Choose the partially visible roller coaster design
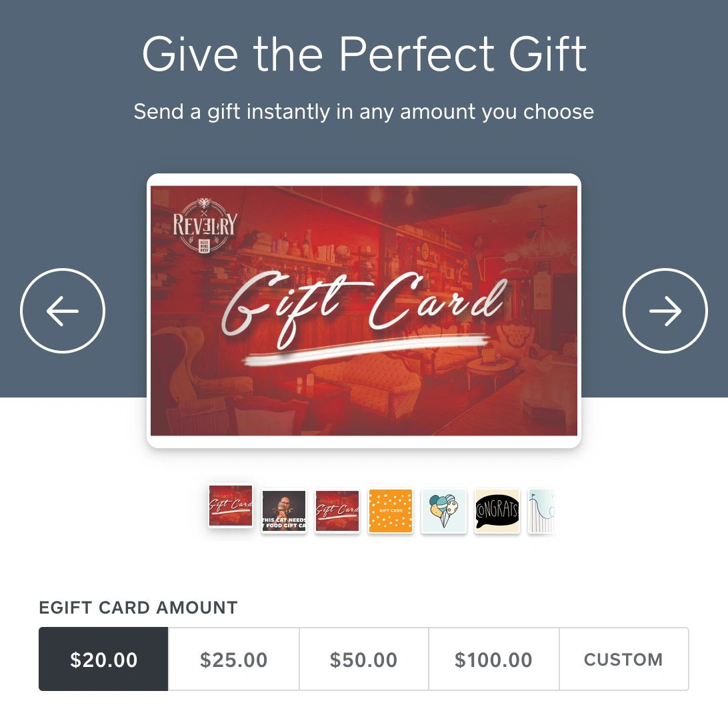The height and width of the screenshot is (723, 728). point(541,511)
